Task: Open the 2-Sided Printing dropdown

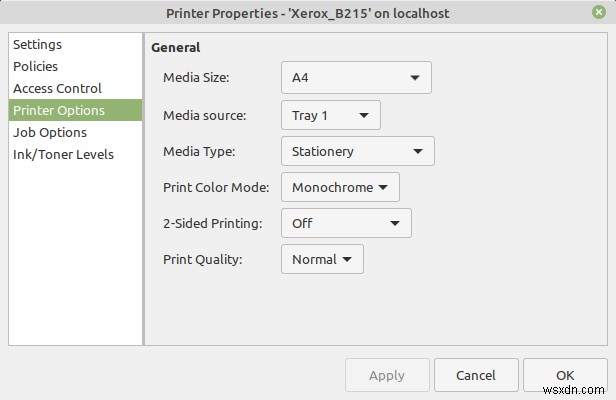Action: pos(346,223)
